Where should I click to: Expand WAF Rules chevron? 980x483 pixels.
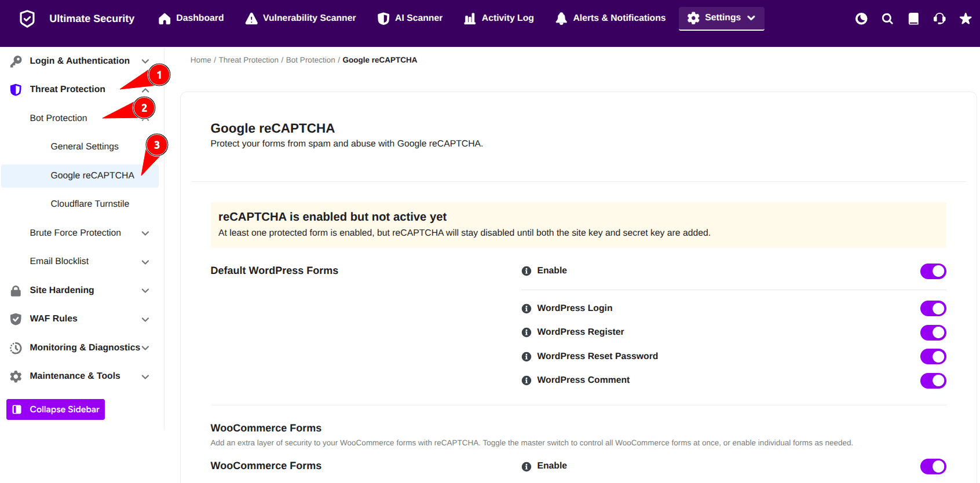coord(145,319)
